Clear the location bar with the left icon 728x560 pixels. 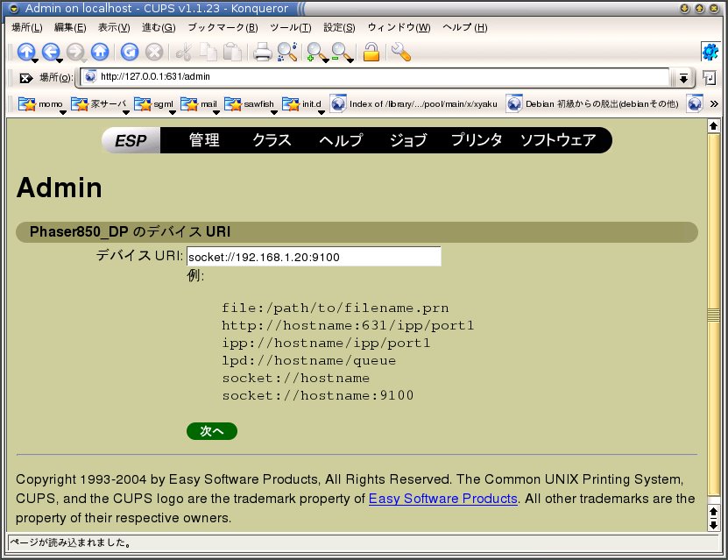click(25, 78)
